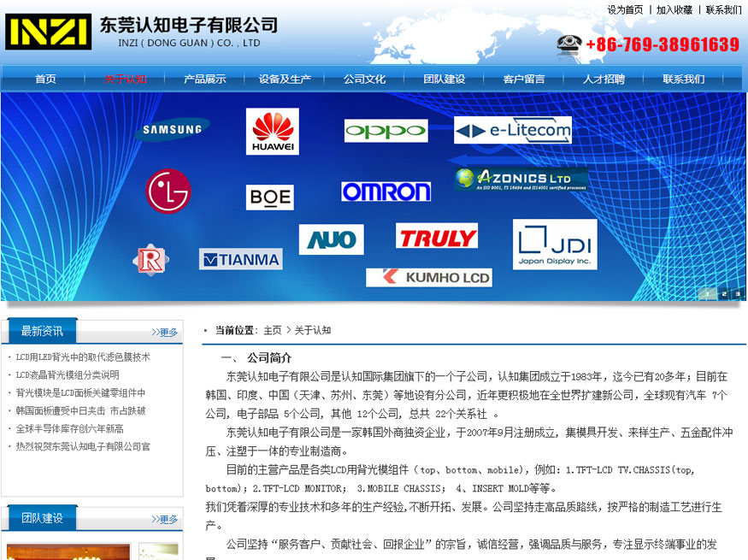This screenshot has width=748, height=560.
Task: Click 主页 in the breadcrumb
Action: coord(273,330)
